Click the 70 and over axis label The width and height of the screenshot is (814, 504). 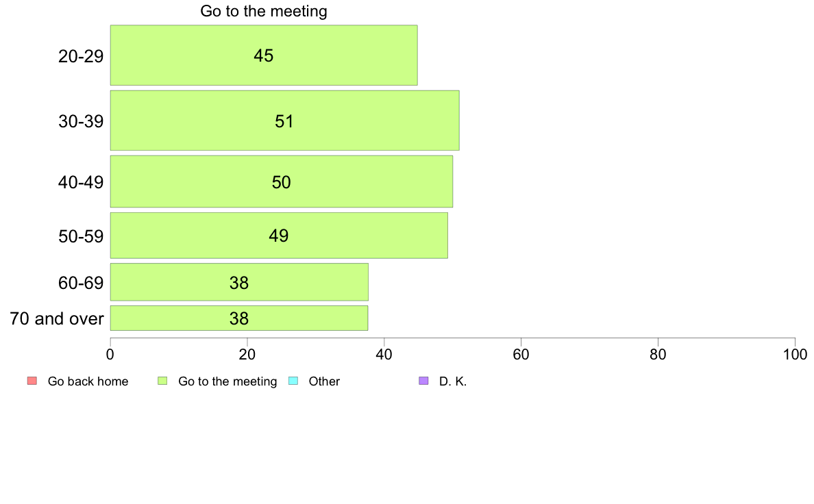57,318
